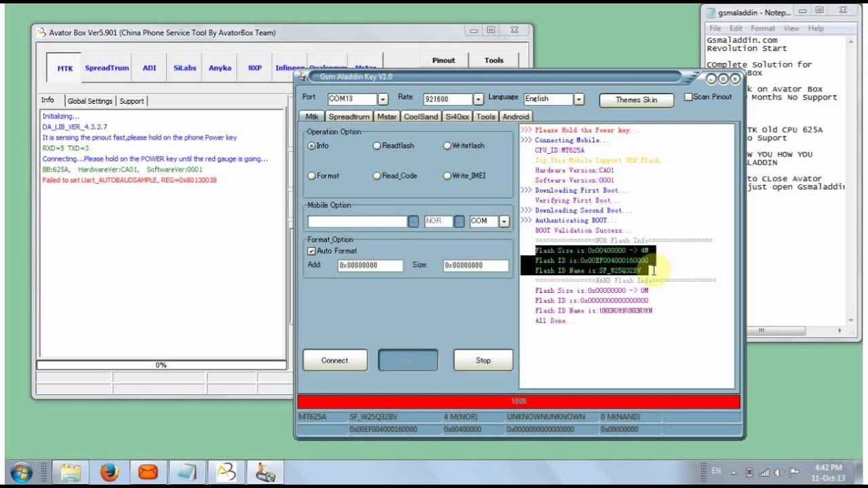
Task: Open the Notepad taskbar icon
Action: tap(186, 472)
